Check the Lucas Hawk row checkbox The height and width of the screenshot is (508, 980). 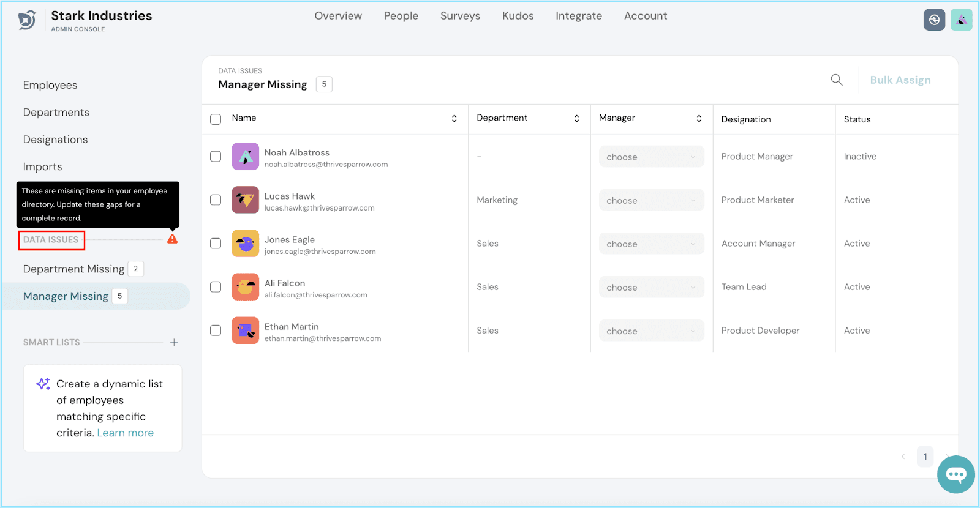click(216, 200)
